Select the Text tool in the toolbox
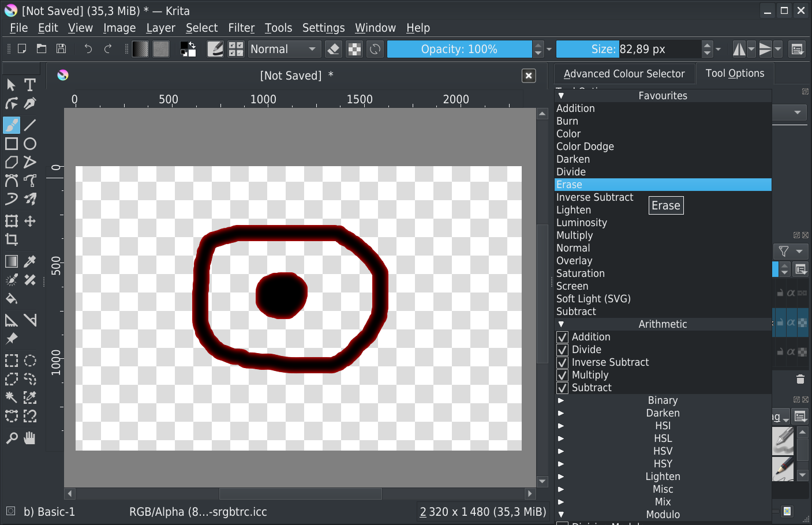The width and height of the screenshot is (812, 525). tap(30, 85)
